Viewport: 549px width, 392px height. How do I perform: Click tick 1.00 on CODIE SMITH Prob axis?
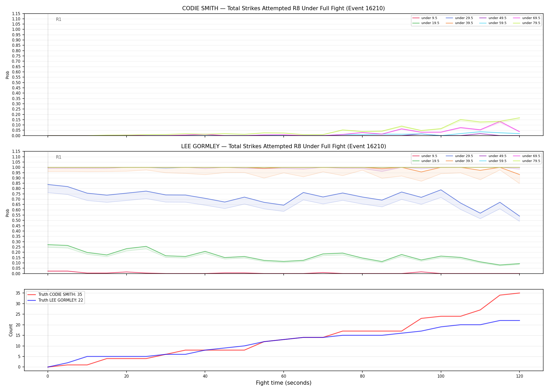(16, 30)
